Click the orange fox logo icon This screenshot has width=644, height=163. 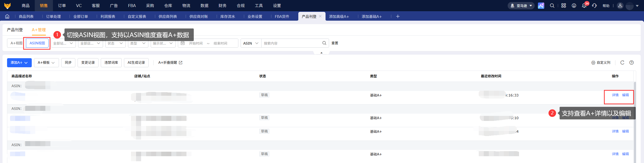click(x=7, y=6)
